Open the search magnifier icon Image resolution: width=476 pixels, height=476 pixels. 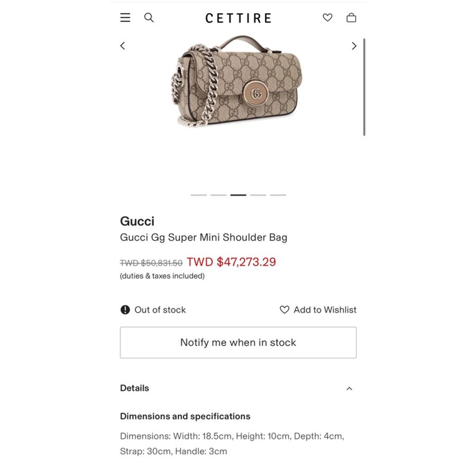pos(149,17)
